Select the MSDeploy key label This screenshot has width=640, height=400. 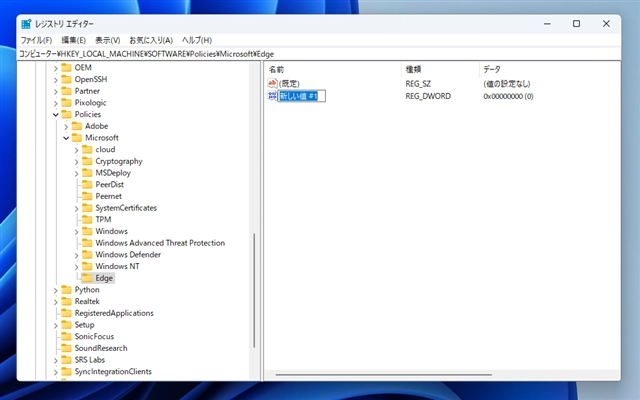pos(113,173)
